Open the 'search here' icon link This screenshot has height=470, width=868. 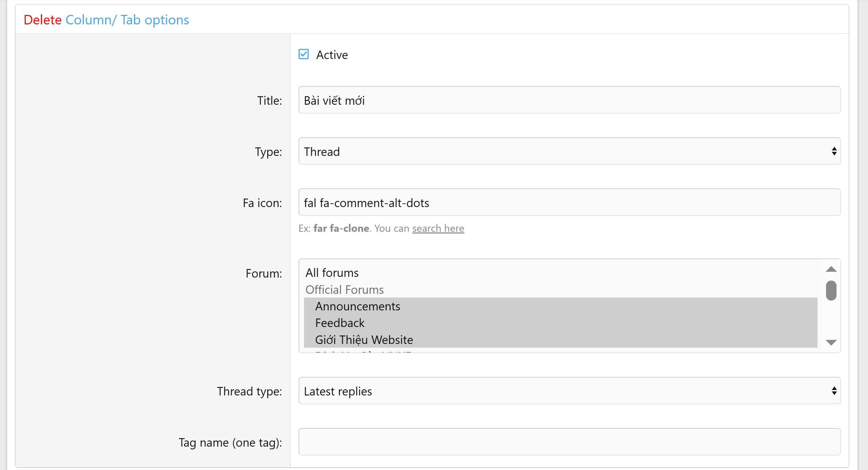pos(438,228)
